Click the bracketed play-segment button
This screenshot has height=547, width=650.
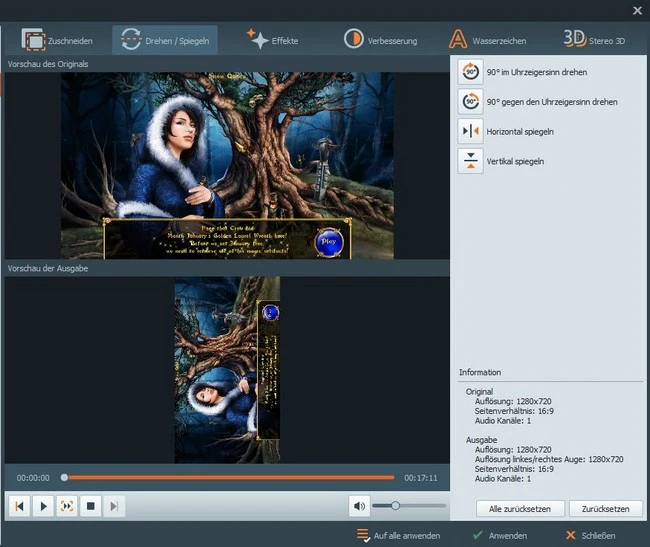point(67,506)
